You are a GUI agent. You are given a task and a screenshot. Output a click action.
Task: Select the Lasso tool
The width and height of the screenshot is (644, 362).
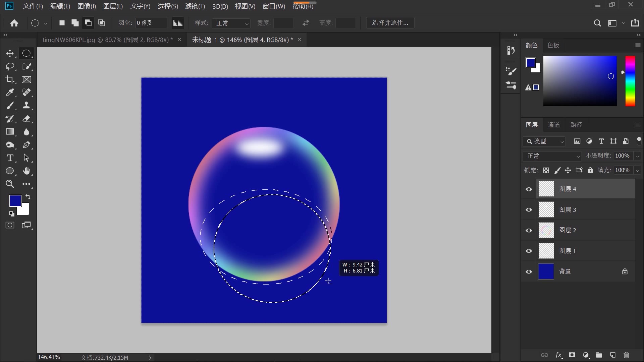[x=10, y=66]
